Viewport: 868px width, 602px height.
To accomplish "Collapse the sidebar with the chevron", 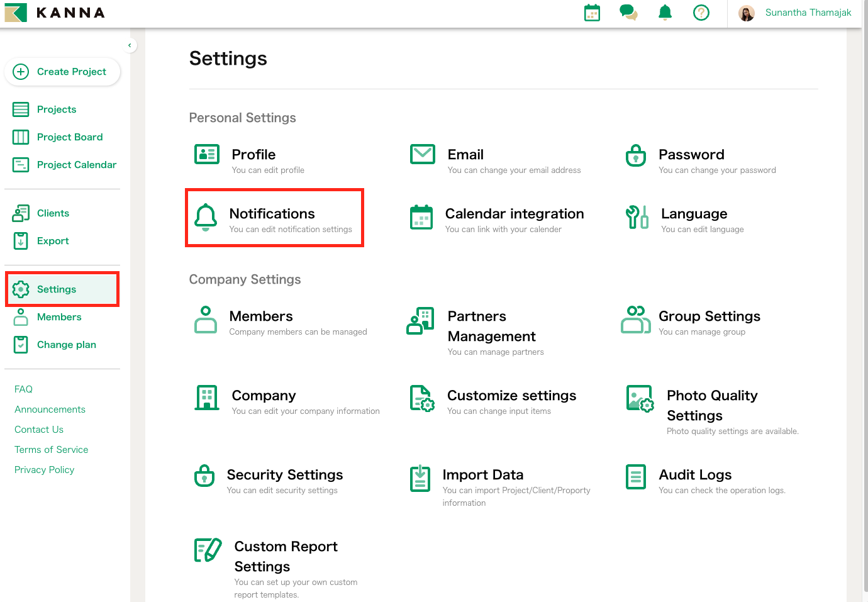I will pos(130,45).
